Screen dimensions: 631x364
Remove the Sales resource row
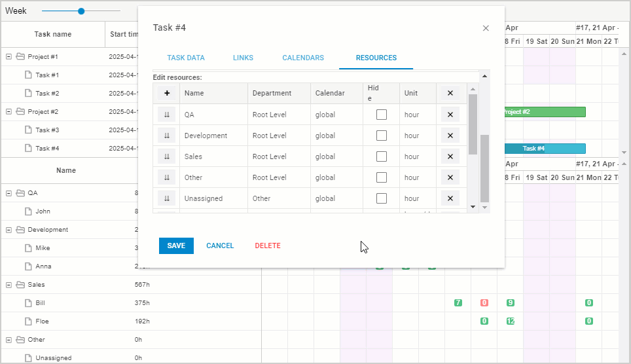[450, 156]
